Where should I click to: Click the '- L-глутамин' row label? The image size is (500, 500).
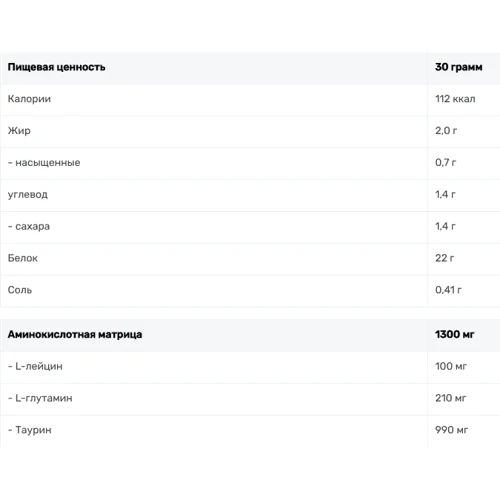click(x=40, y=398)
